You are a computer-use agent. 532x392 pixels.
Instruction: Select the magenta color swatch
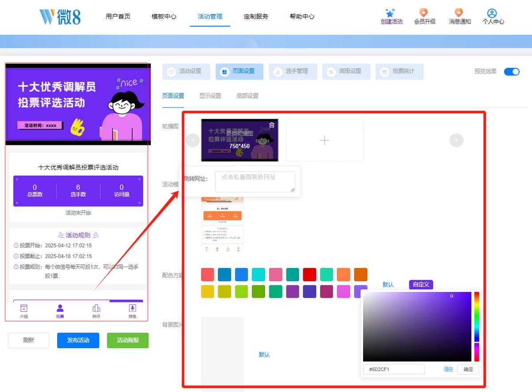click(x=344, y=291)
